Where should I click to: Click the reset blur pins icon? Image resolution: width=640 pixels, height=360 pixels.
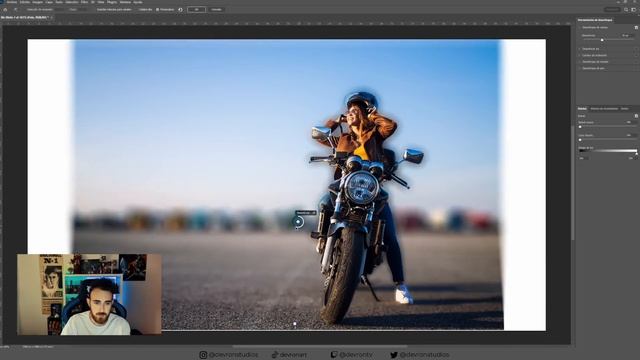pyautogui.click(x=180, y=9)
